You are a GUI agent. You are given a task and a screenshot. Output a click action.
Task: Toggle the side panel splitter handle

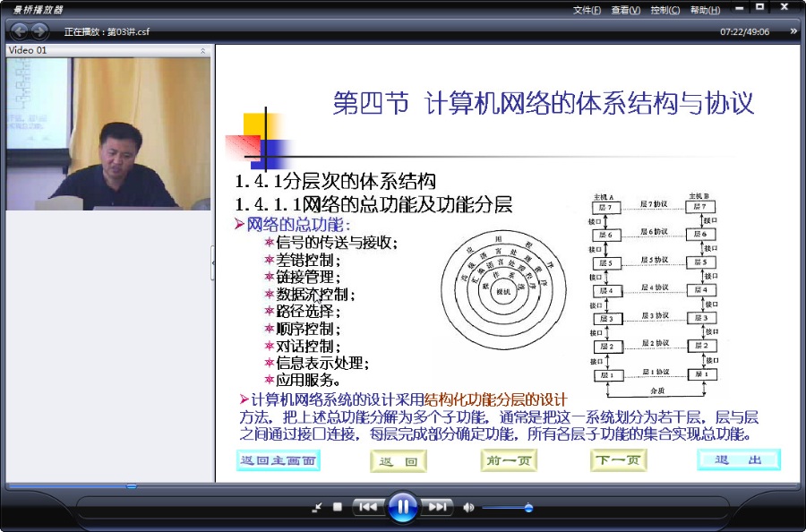(x=213, y=262)
